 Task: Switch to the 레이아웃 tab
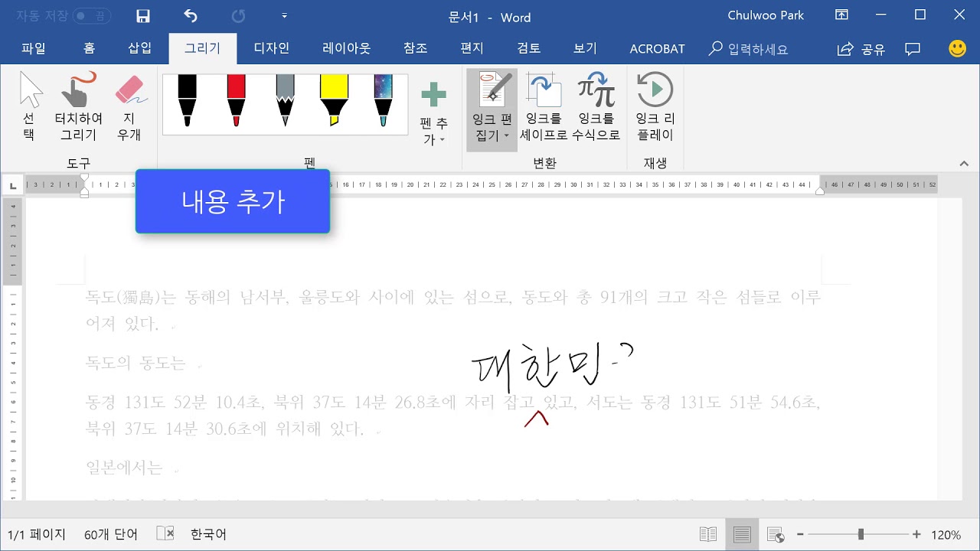pyautogui.click(x=347, y=48)
